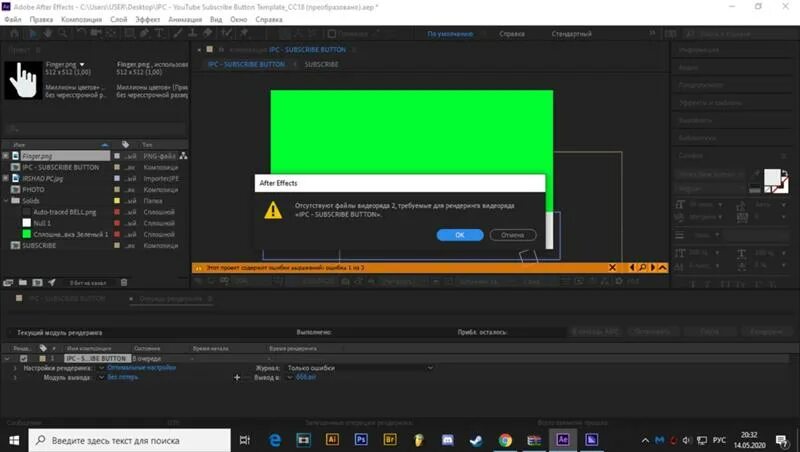Click the Windows taskbar search field

[x=130, y=440]
